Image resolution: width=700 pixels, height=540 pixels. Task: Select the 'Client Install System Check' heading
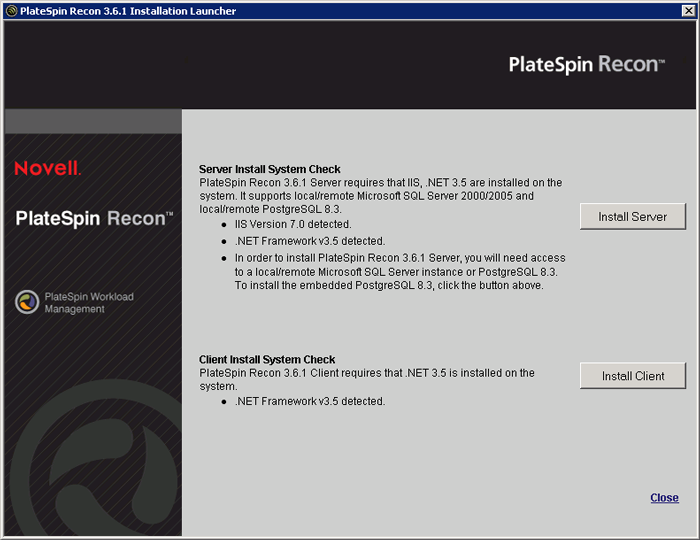[x=267, y=359]
